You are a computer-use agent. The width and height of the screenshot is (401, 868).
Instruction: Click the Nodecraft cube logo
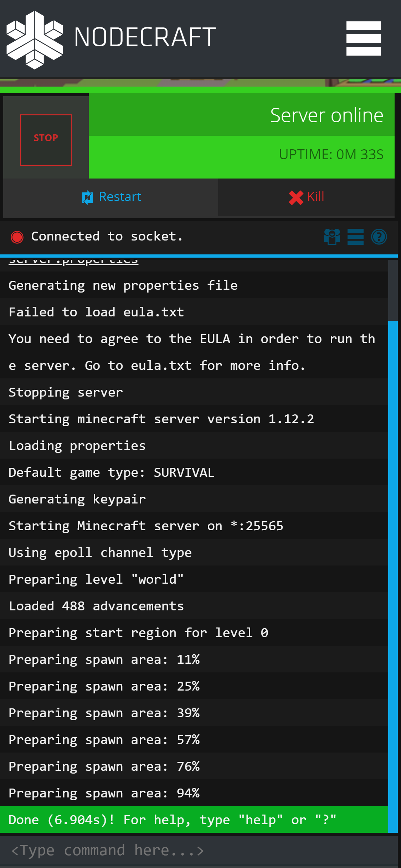coord(35,40)
